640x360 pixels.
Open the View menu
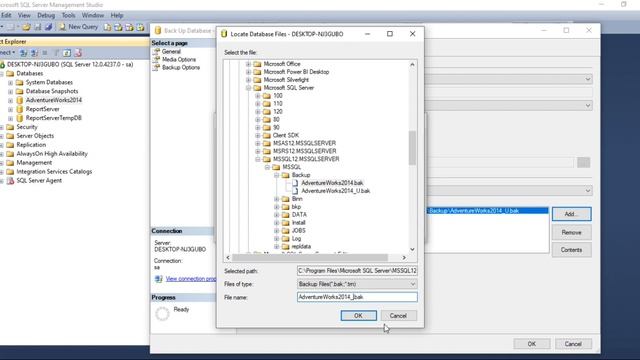[24, 16]
